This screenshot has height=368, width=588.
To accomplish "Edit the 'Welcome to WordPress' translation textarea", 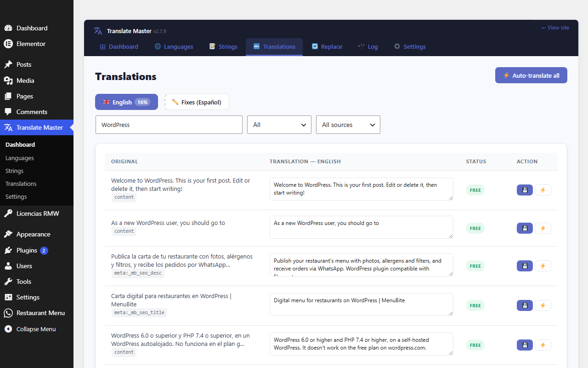I will [362, 189].
